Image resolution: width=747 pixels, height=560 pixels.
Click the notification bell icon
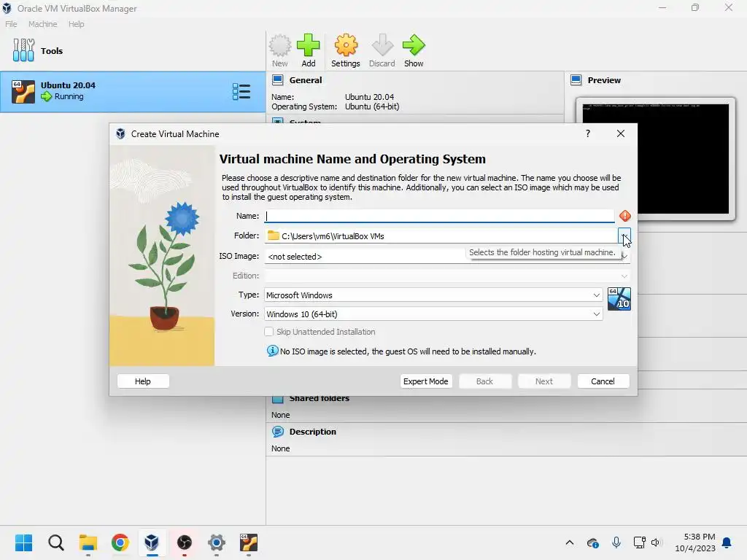point(727,542)
